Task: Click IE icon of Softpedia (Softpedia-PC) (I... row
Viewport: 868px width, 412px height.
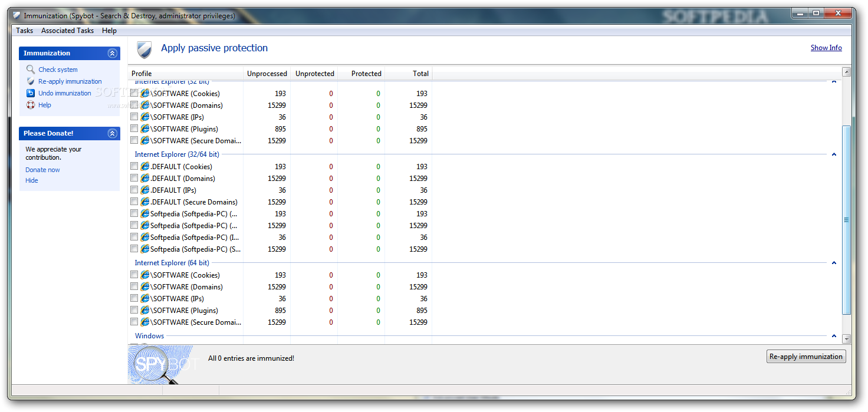Action: point(145,237)
